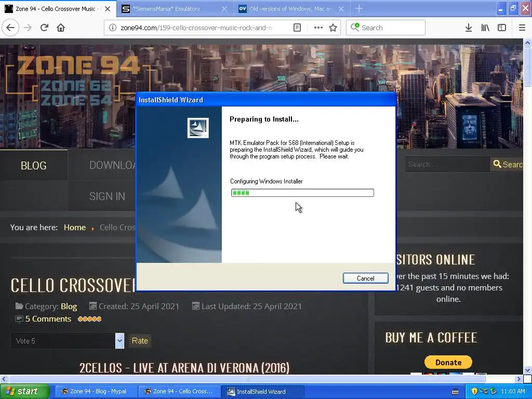Click the Configuring Windows Installer progress bar
This screenshot has height=399, width=532.
click(x=302, y=193)
